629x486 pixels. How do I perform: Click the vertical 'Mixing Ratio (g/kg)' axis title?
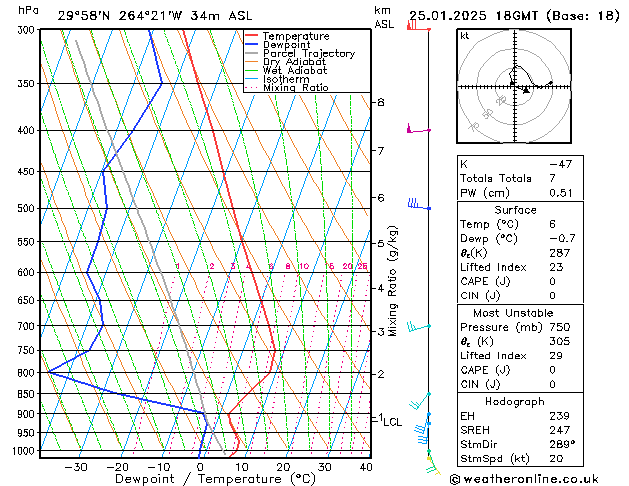coord(392,281)
